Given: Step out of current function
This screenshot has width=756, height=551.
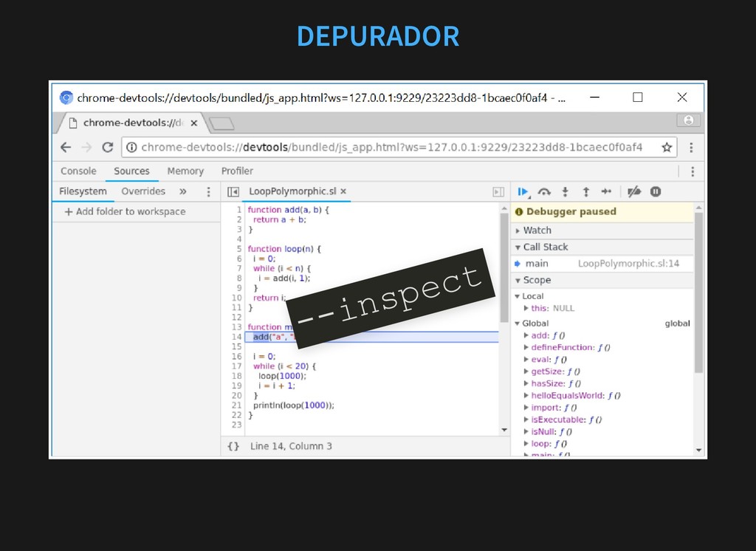Looking at the screenshot, I should tap(585, 191).
